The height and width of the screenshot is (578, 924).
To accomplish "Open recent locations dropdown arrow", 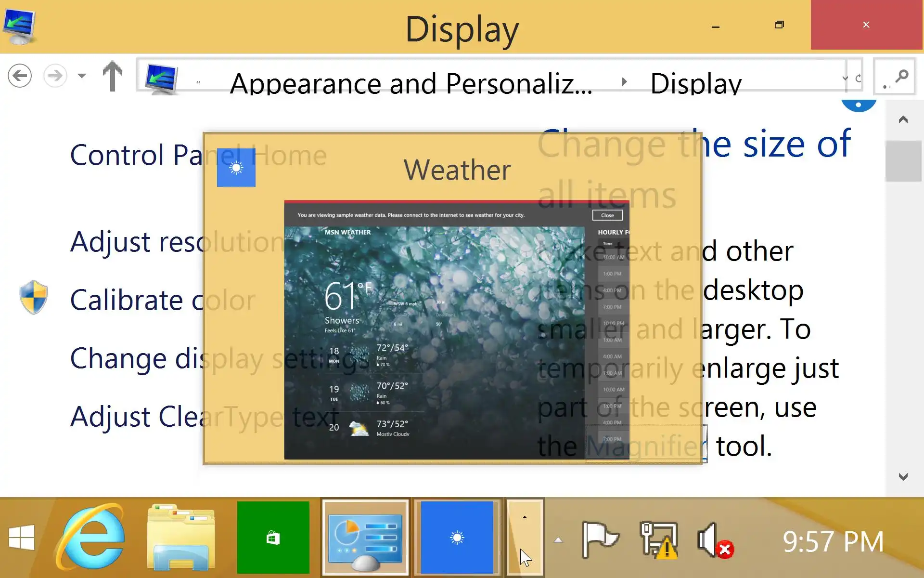I will click(x=82, y=76).
